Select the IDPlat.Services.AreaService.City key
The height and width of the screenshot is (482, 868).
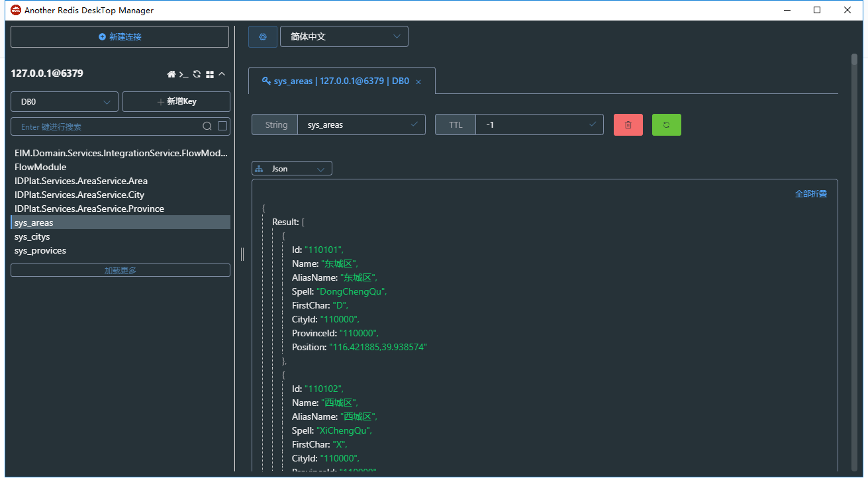pyautogui.click(x=121, y=195)
